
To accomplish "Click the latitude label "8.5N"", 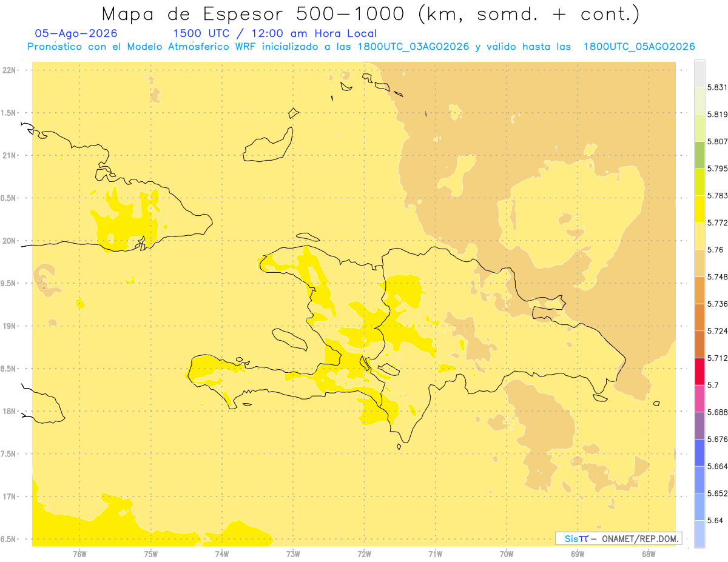I will coord(8,369).
